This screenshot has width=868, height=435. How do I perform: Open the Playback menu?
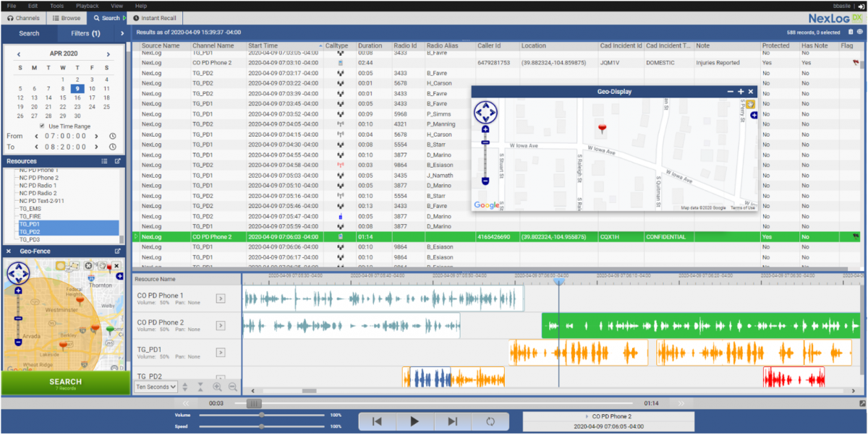[88, 6]
